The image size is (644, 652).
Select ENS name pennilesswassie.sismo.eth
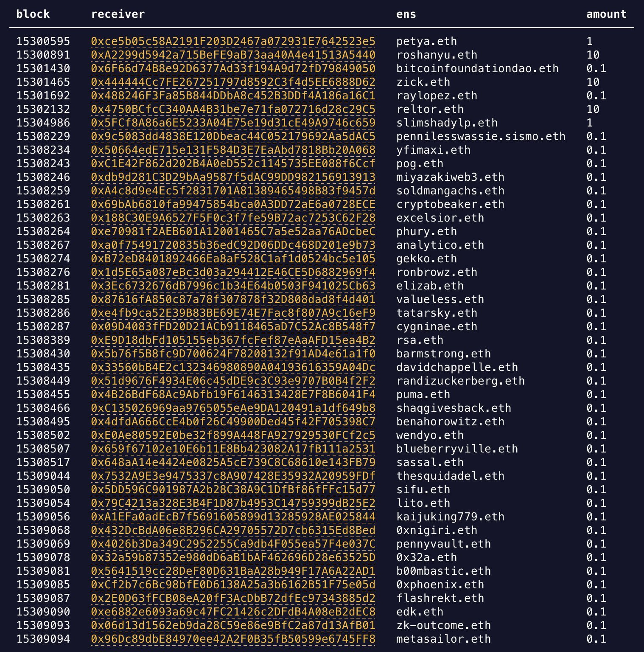(481, 136)
